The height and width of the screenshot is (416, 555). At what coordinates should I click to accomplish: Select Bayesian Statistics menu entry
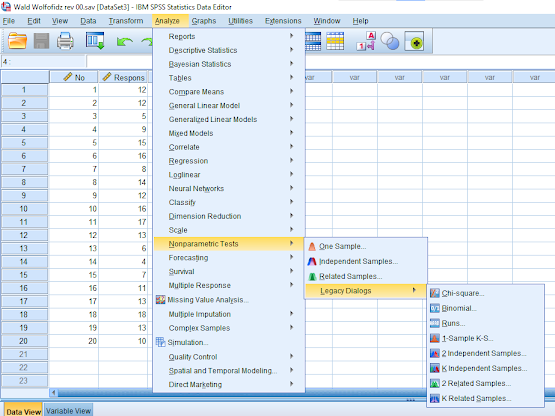coord(229,64)
